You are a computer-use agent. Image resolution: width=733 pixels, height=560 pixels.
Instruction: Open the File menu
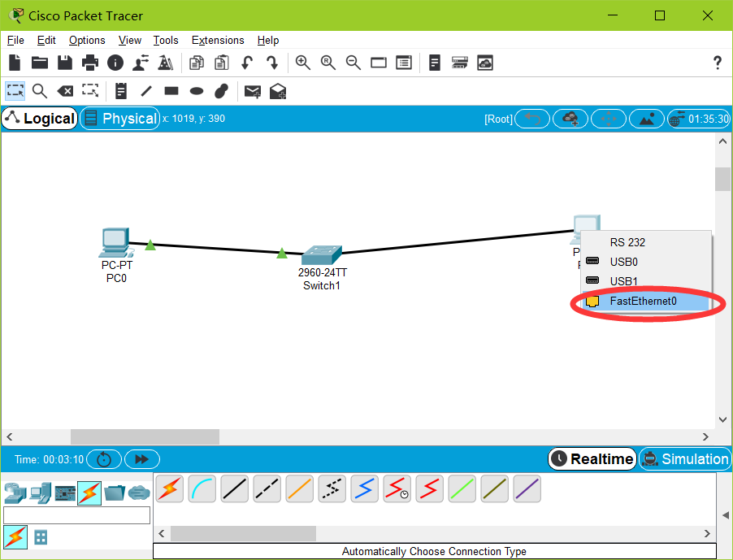[x=15, y=40]
